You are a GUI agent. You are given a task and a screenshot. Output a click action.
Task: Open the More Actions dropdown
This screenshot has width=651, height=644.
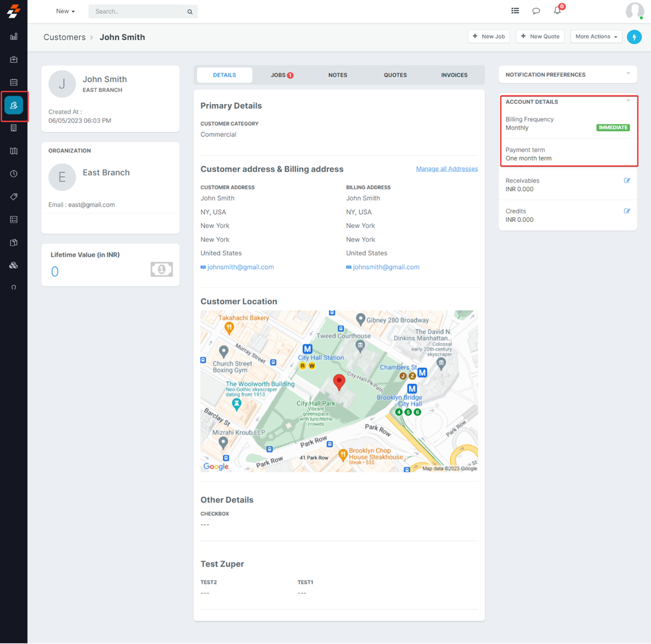596,37
